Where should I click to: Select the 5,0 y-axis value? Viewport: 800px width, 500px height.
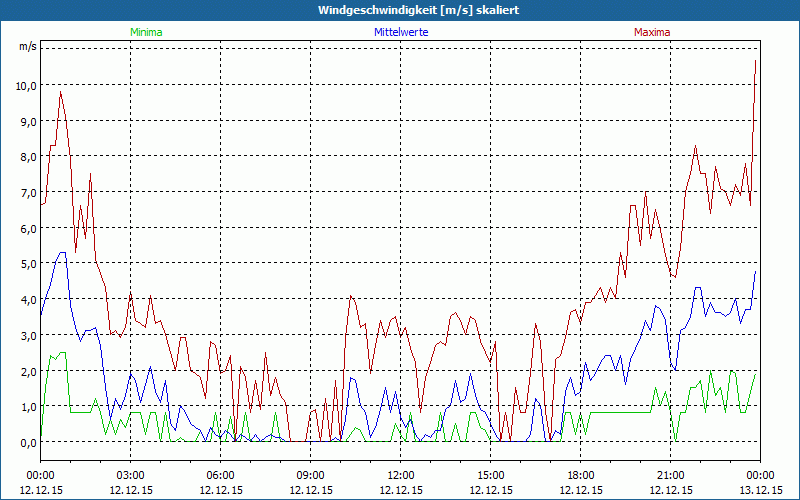point(29,264)
